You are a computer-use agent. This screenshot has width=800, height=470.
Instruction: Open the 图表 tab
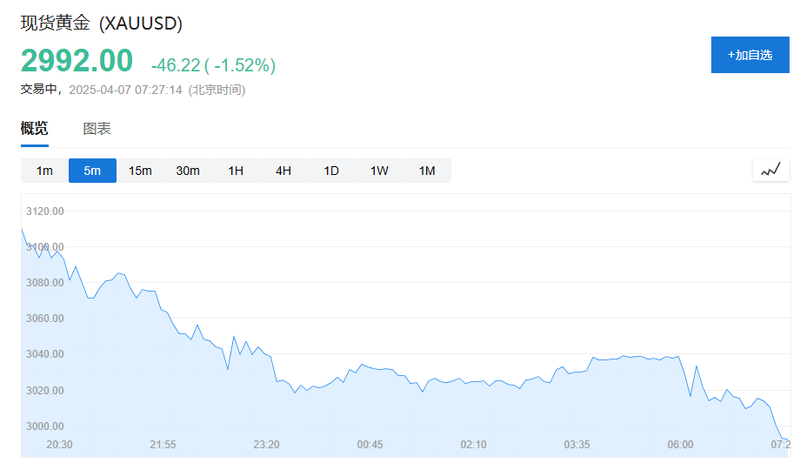tap(97, 129)
